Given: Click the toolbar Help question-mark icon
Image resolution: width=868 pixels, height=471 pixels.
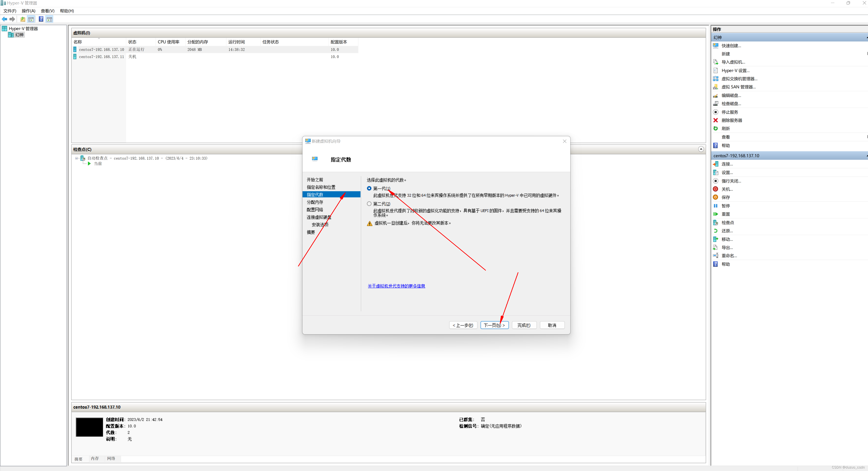Looking at the screenshot, I should click(x=41, y=19).
